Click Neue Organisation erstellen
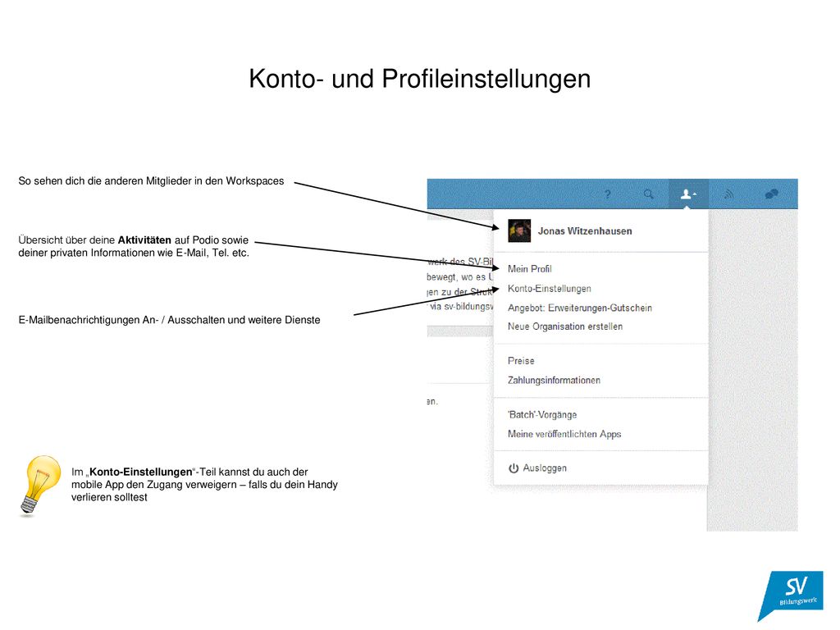This screenshot has height=630, width=840. tap(565, 326)
